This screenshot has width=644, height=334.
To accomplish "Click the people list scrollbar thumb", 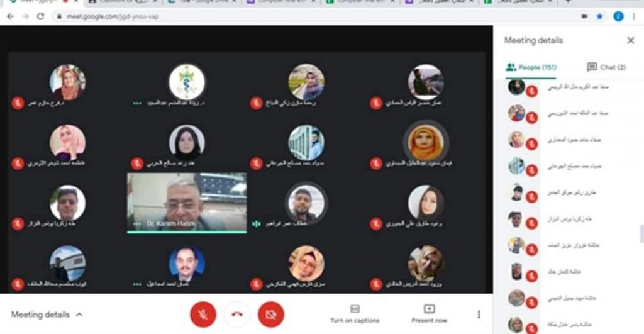I will pyautogui.click(x=641, y=234).
